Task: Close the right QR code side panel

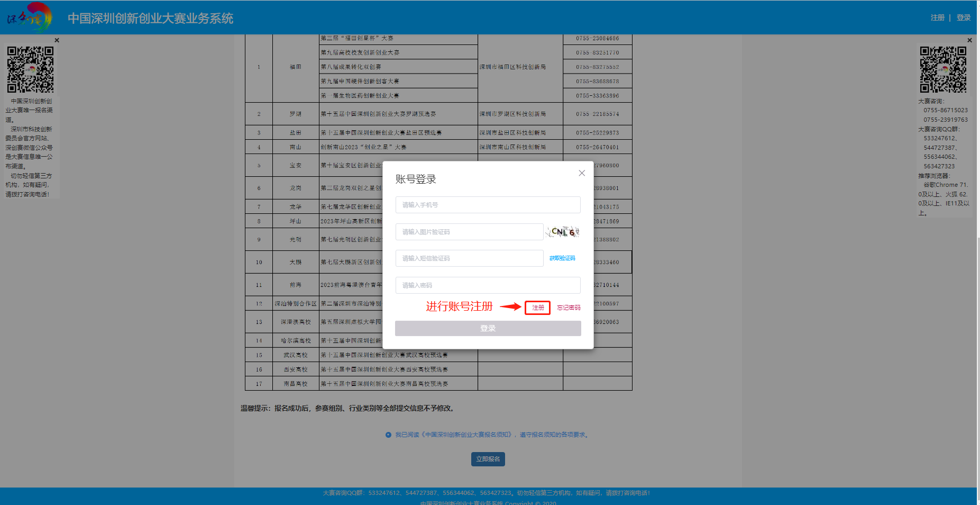Action: pos(969,40)
